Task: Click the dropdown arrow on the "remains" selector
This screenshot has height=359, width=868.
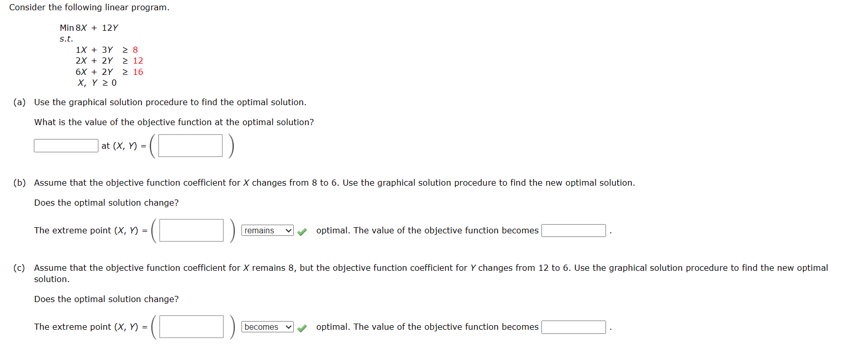Action: [x=287, y=231]
